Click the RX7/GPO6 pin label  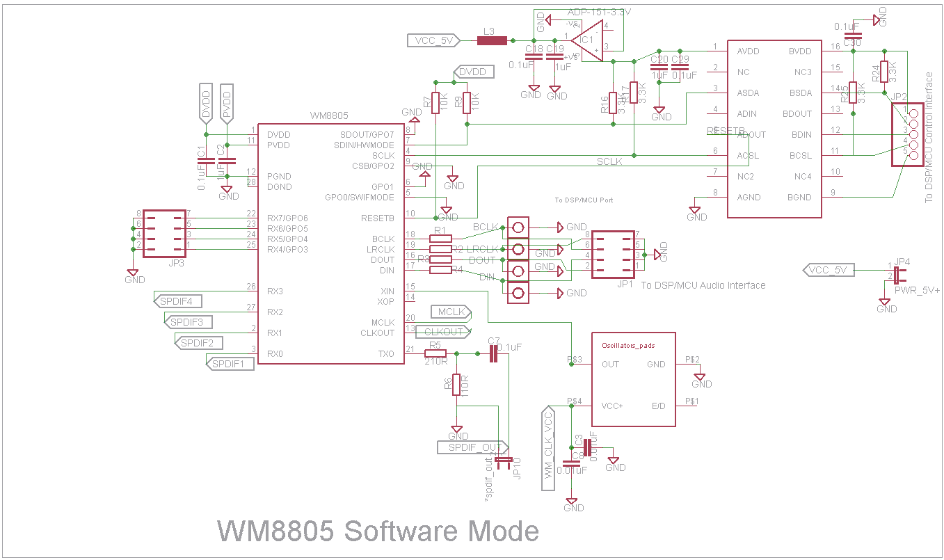click(x=287, y=218)
